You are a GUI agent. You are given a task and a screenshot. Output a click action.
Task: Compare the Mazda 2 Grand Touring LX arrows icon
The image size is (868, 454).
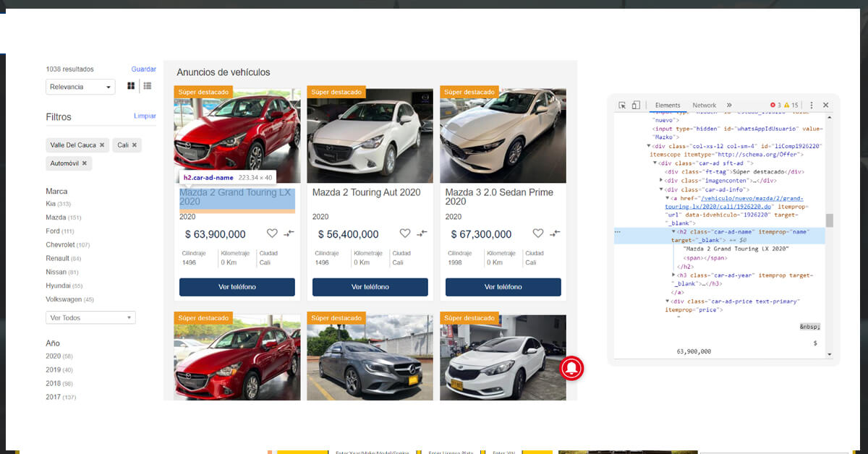coord(289,234)
